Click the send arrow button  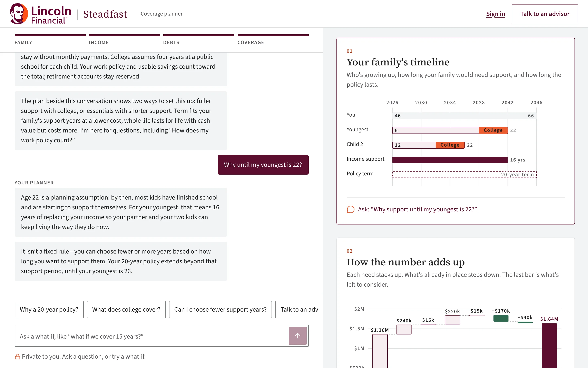coord(297,336)
